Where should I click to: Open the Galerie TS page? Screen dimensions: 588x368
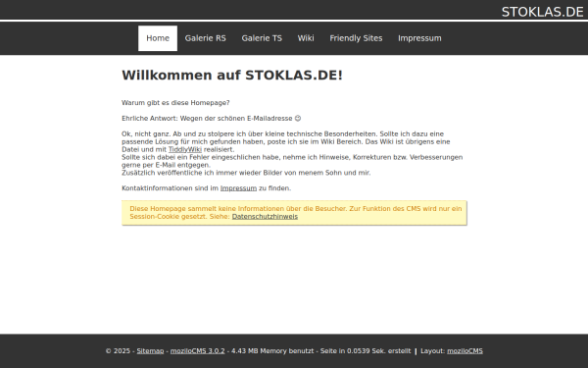[262, 38]
